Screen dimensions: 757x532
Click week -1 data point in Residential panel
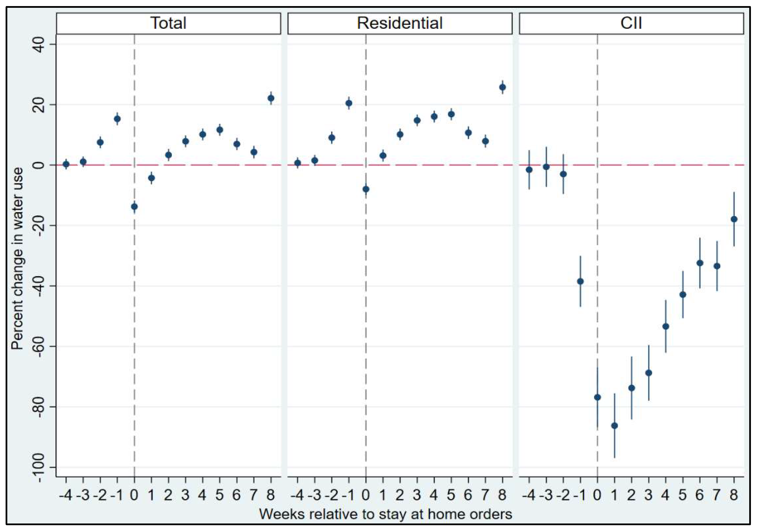coord(349,103)
